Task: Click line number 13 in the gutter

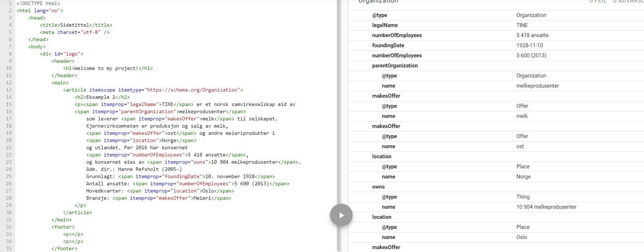Action: (x=9, y=90)
